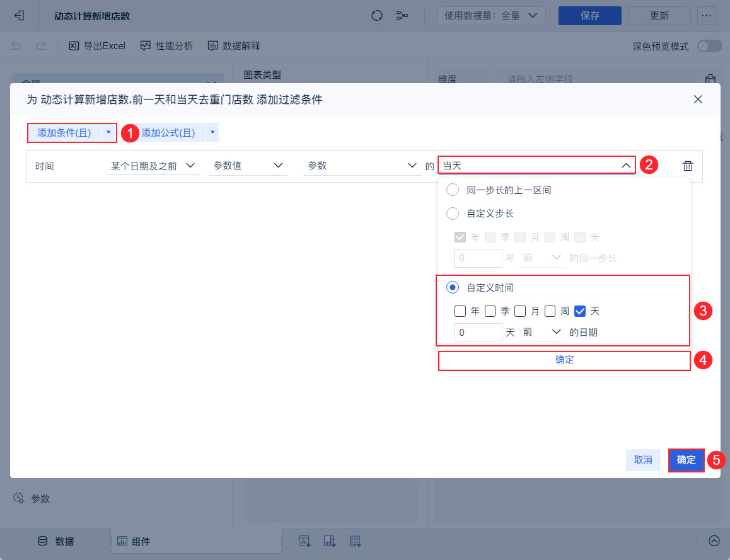Click the chart icon of 组件 tab
730x560 pixels.
122,541
